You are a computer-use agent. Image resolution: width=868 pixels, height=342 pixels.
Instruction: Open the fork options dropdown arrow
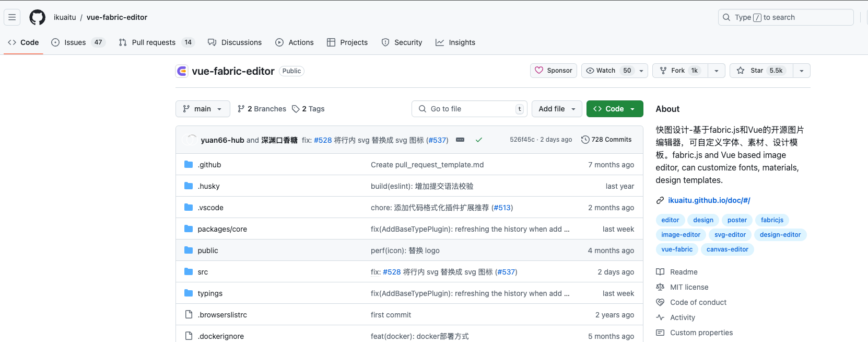pyautogui.click(x=717, y=71)
